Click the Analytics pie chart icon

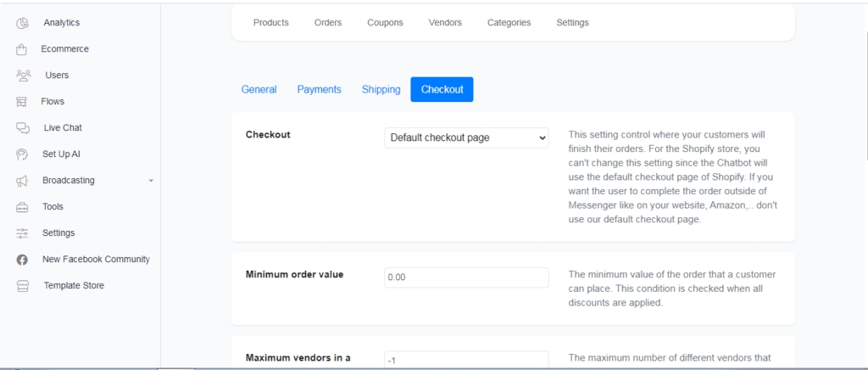[x=23, y=23]
